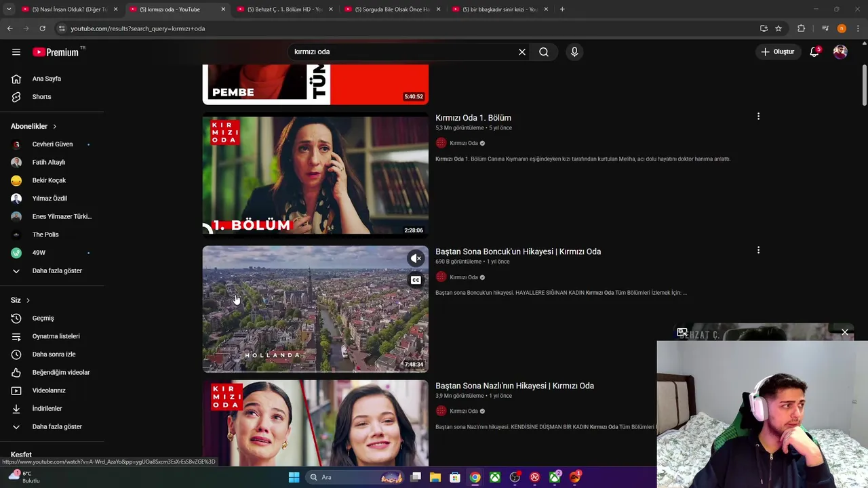Open the Oluştur create button
The image size is (868, 488).
(777, 52)
